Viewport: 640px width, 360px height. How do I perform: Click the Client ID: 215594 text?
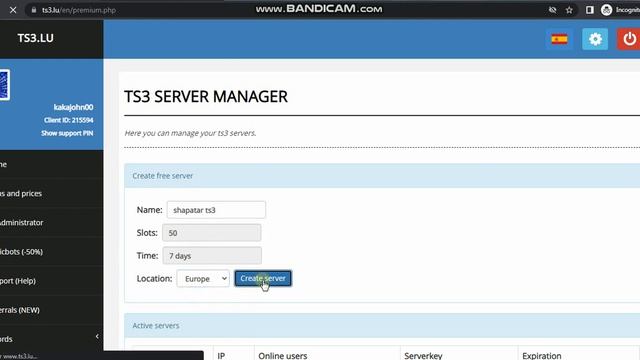point(69,120)
